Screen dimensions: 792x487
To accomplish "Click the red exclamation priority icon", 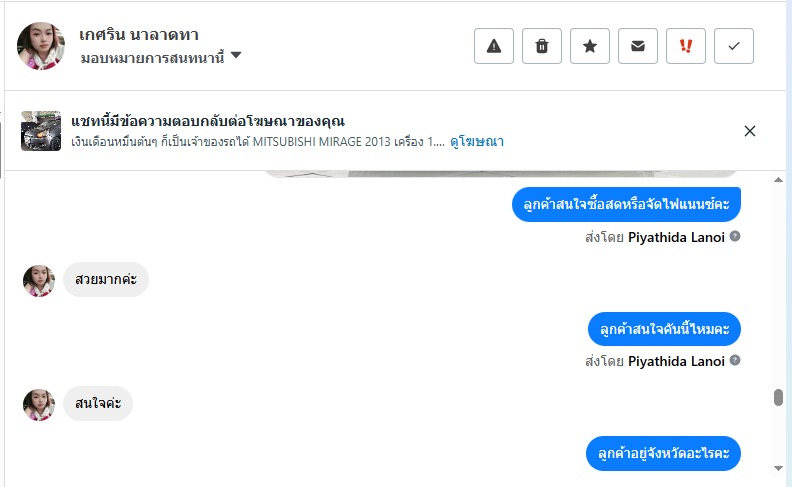I will 686,46.
